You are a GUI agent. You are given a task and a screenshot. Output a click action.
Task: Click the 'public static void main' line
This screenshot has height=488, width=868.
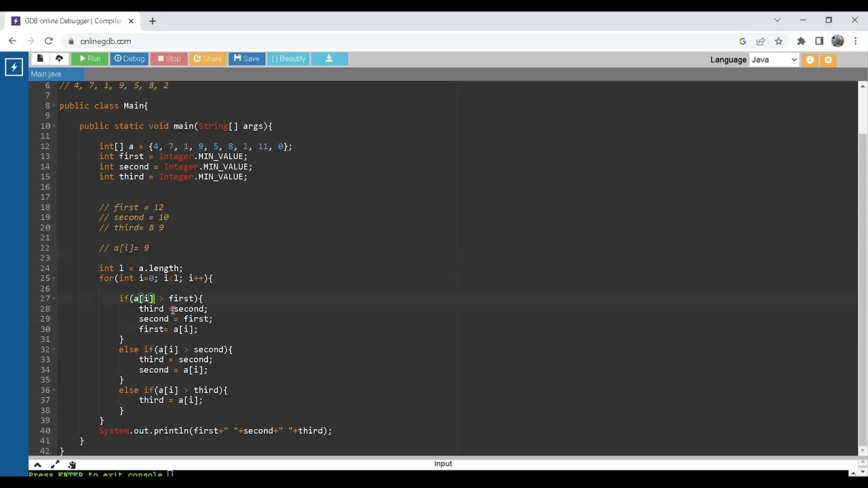click(x=176, y=126)
